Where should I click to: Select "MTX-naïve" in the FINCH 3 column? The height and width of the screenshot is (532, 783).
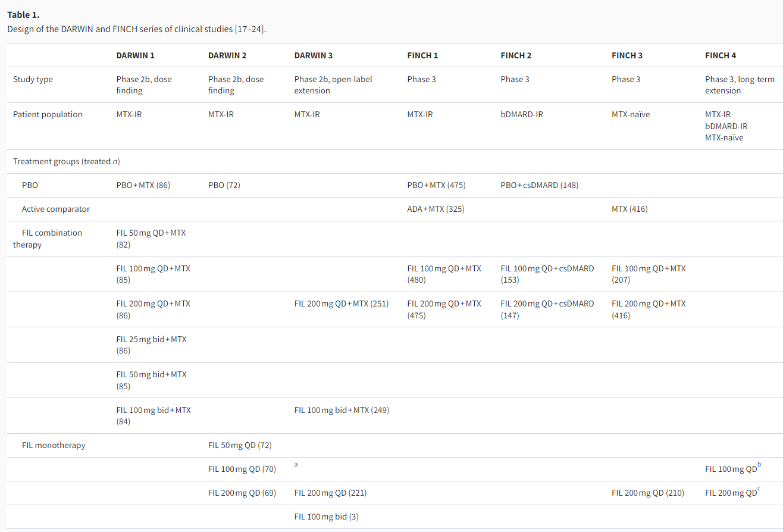click(631, 114)
